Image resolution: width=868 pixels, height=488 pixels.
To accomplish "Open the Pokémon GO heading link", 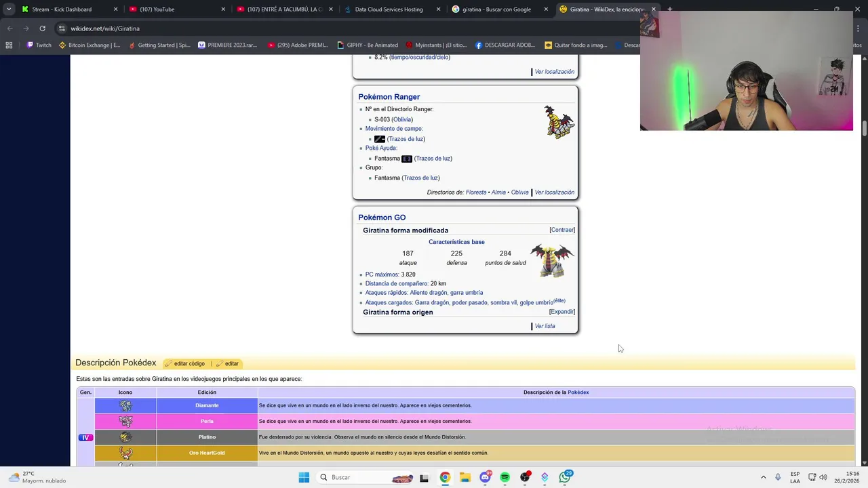I will [x=382, y=218].
